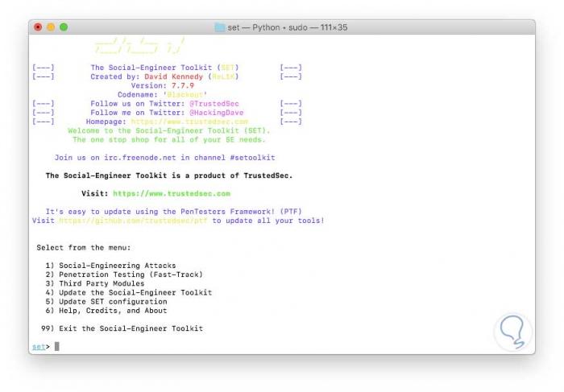Click 'The Social-Engineer Toolkit is a product of TrustedSec.'

pyautogui.click(x=169, y=175)
